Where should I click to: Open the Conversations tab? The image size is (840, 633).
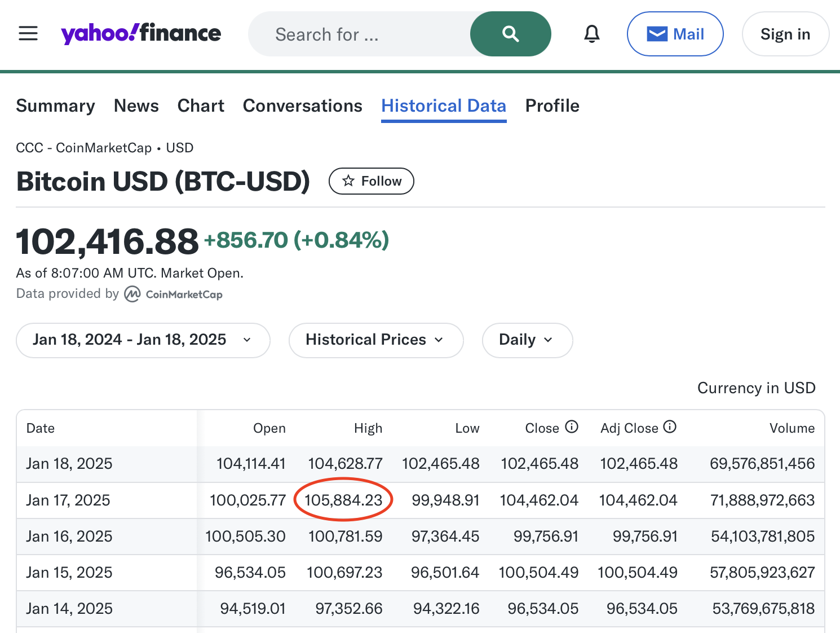303,106
